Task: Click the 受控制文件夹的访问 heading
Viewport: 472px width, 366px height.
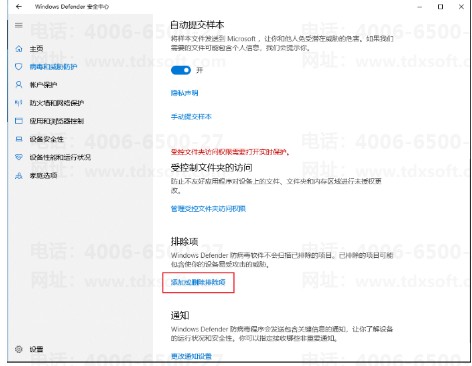Action: [x=211, y=167]
